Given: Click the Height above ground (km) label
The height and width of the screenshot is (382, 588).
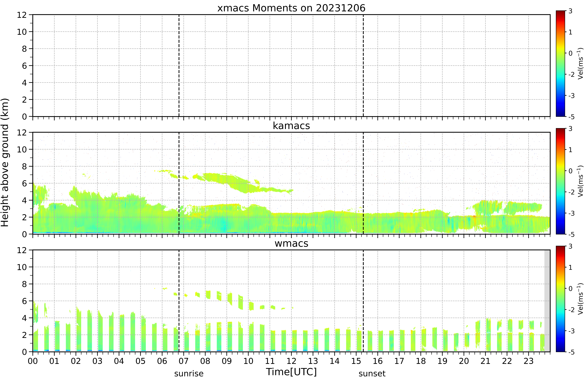Looking at the screenshot, I should (x=5, y=162).
